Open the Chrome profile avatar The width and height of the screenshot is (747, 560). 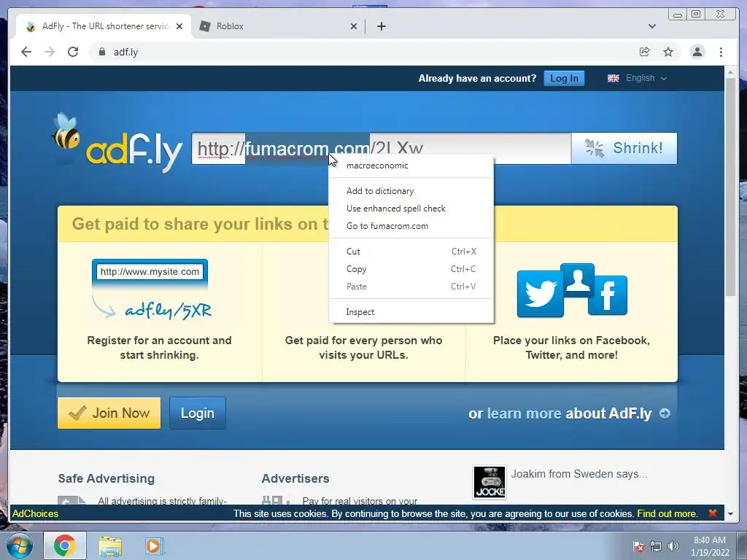[697, 52]
